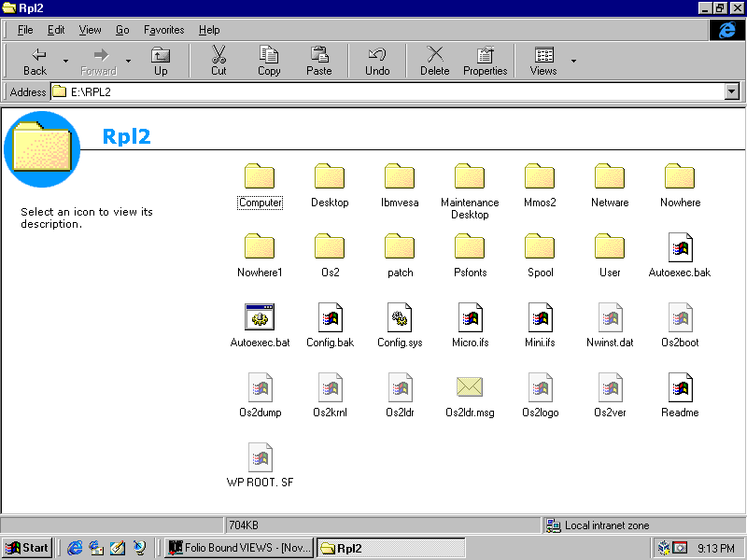
Task: Select the Config.sys file
Action: click(400, 326)
